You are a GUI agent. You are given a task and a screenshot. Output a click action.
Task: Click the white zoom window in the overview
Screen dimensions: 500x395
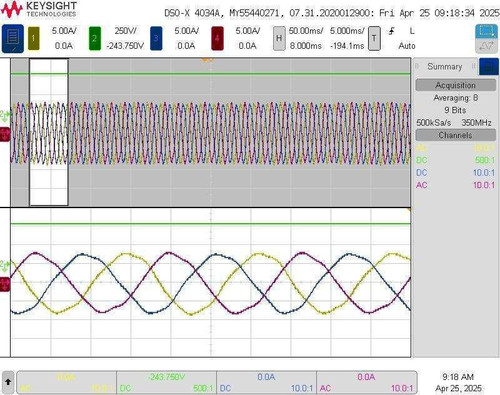[x=49, y=132]
